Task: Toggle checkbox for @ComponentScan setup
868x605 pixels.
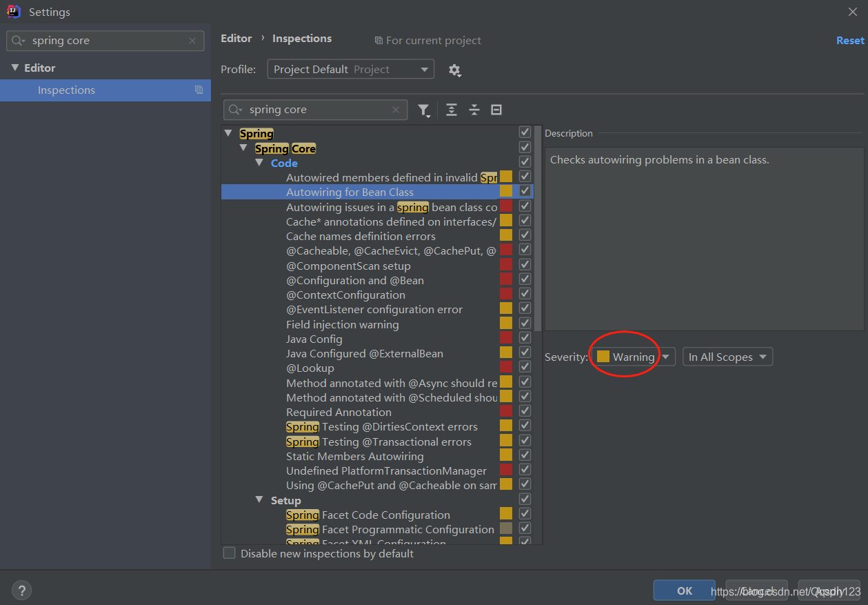Action: click(525, 265)
